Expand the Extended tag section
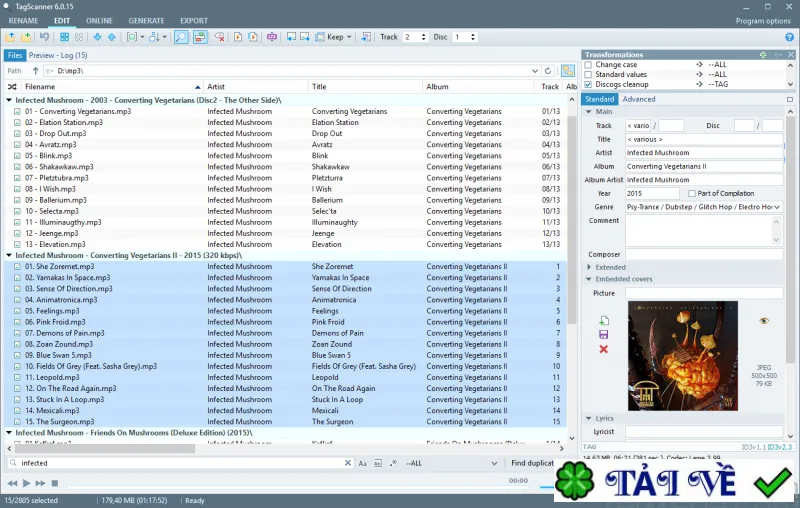 click(x=589, y=267)
